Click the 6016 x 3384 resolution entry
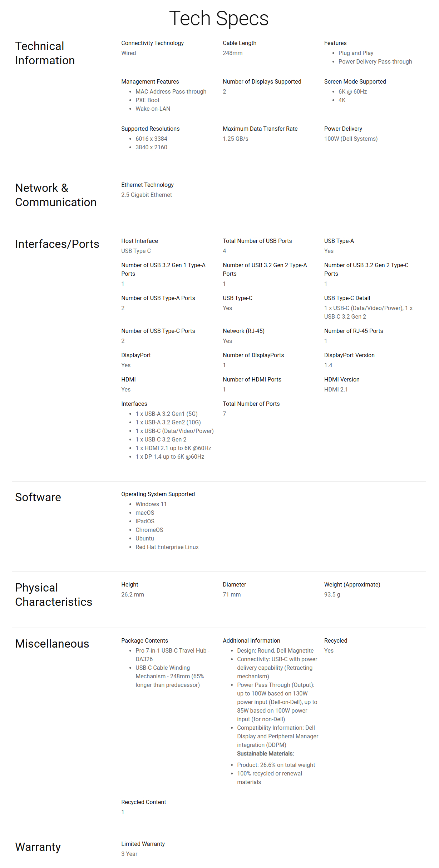The image size is (439, 868). [x=151, y=139]
